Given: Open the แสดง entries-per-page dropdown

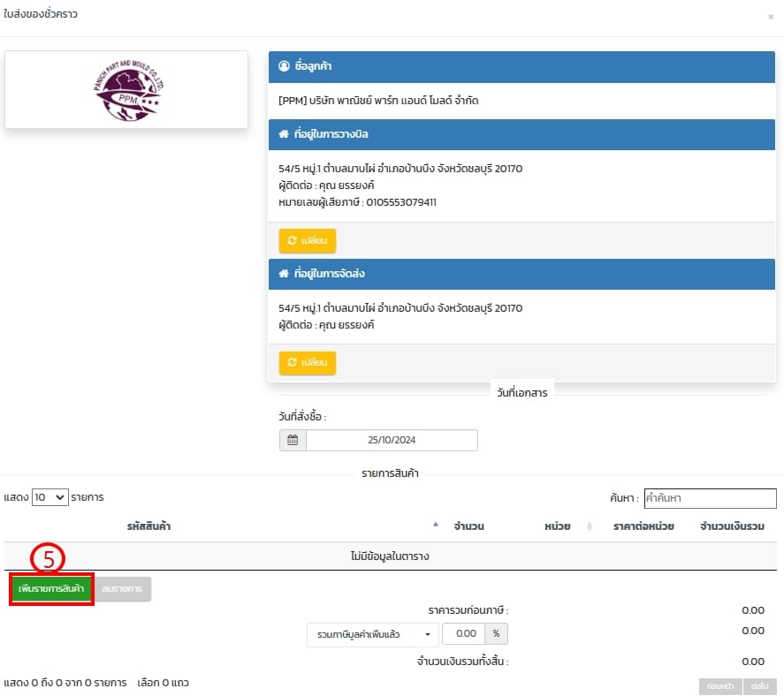Looking at the screenshot, I should coord(49,497).
